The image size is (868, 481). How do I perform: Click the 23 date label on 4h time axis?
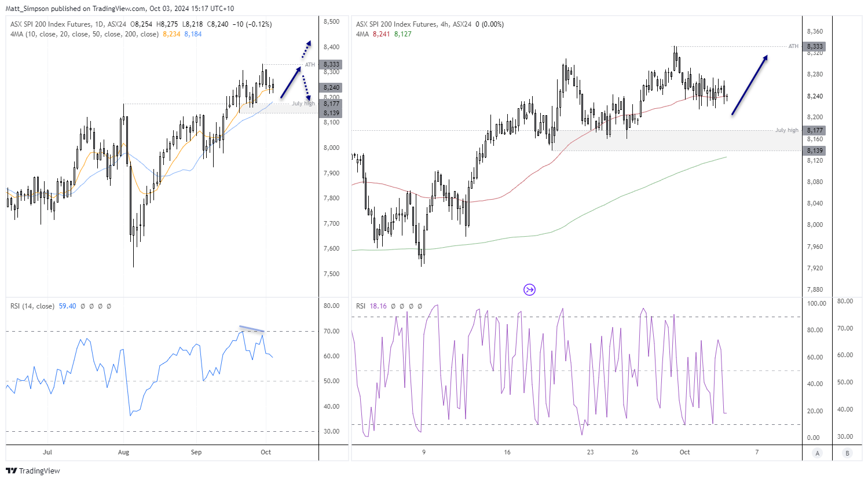[590, 452]
